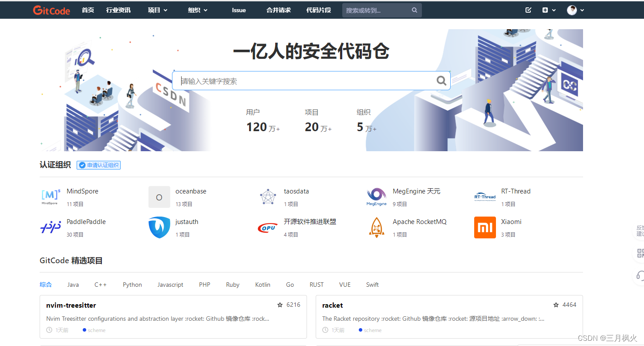Select the Swift project tab

[x=372, y=285]
